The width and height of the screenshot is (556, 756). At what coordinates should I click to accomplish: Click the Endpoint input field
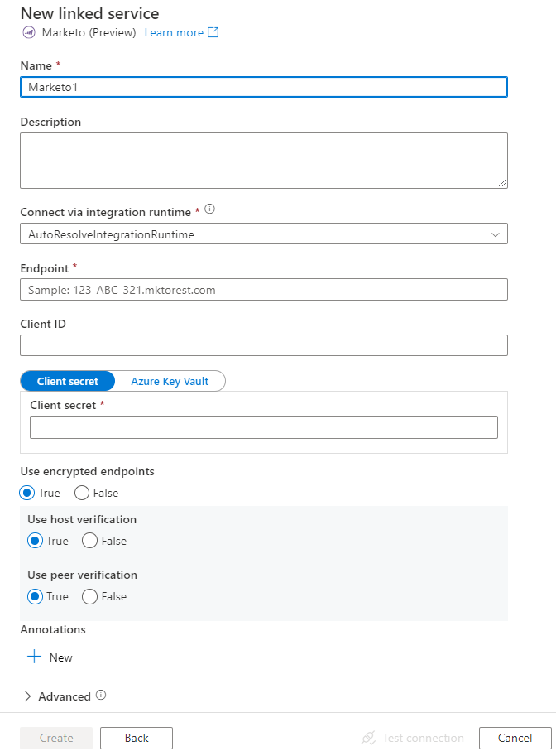263,289
